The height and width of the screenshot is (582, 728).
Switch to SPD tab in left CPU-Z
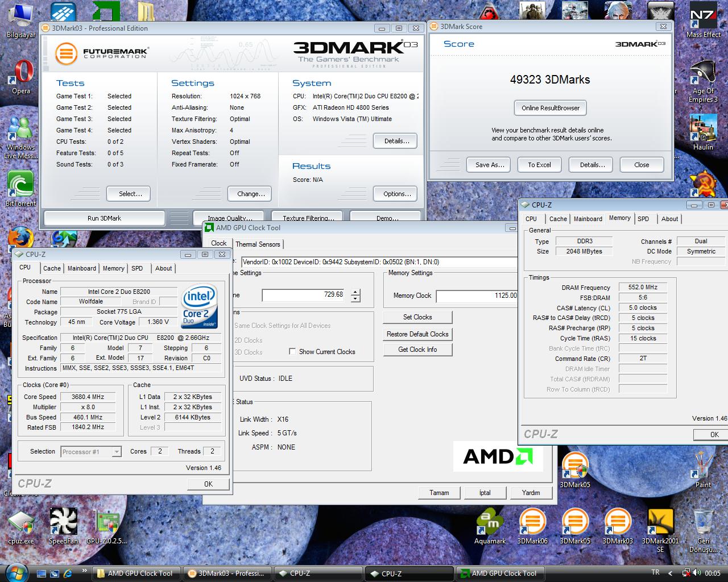[x=137, y=268]
